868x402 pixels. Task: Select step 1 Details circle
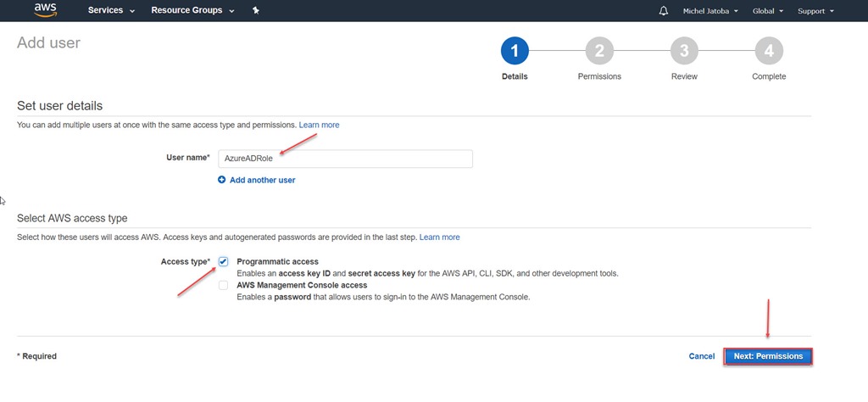pyautogui.click(x=515, y=51)
